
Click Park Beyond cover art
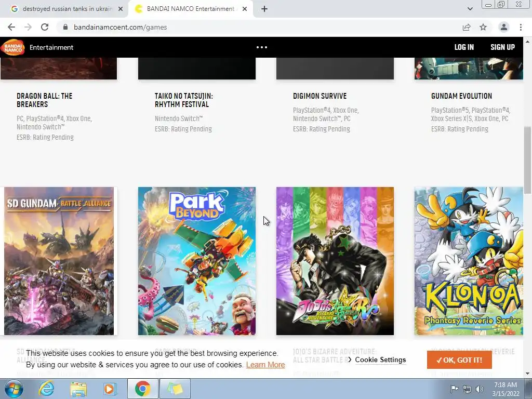[197, 261]
